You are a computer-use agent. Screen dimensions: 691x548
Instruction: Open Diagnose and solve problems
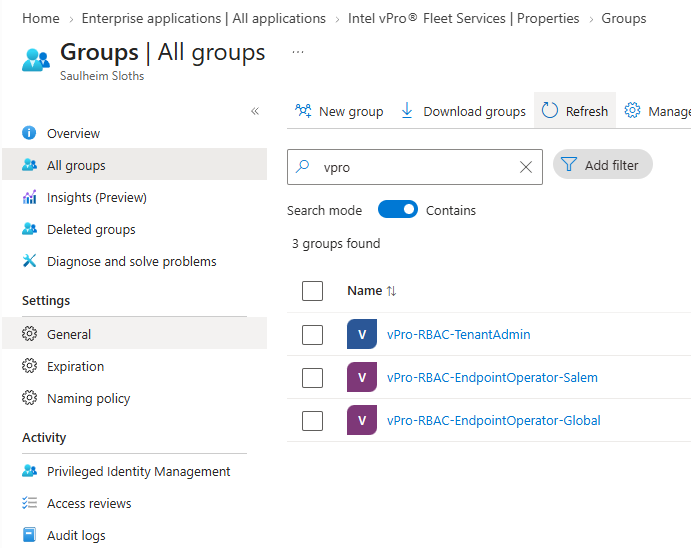(134, 261)
